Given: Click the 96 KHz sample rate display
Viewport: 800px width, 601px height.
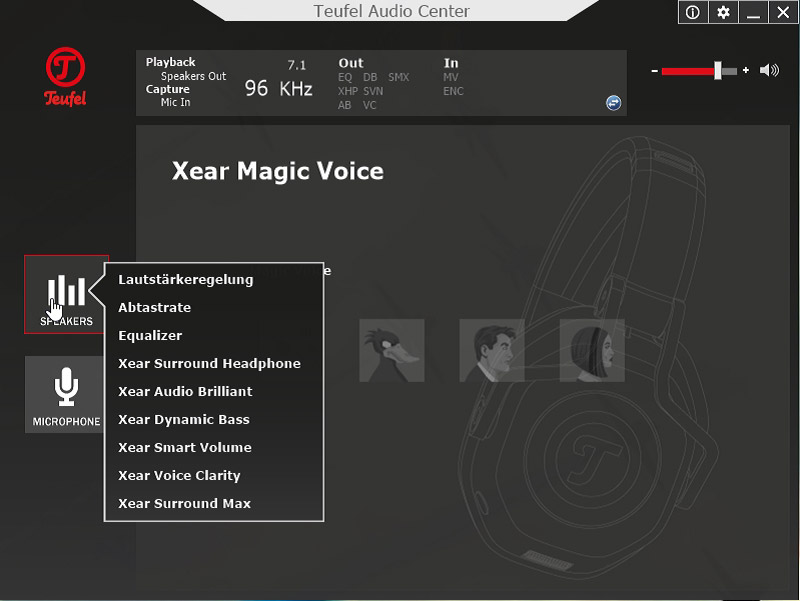Looking at the screenshot, I should coord(279,89).
